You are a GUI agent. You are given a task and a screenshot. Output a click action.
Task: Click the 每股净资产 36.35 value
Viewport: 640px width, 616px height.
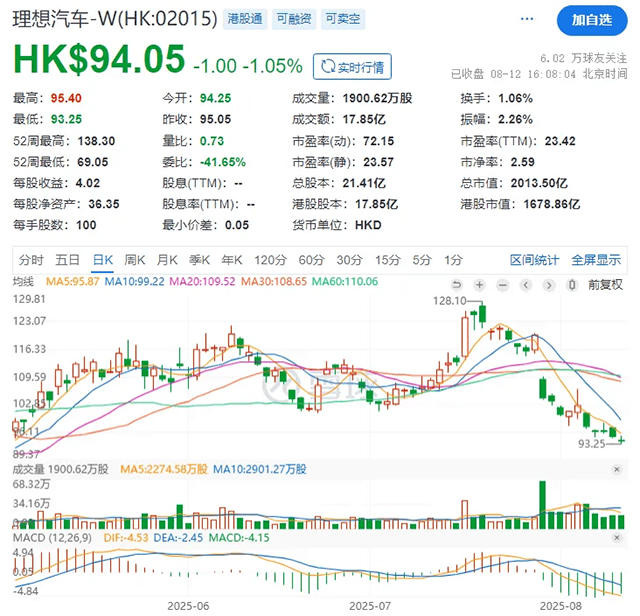104,204
